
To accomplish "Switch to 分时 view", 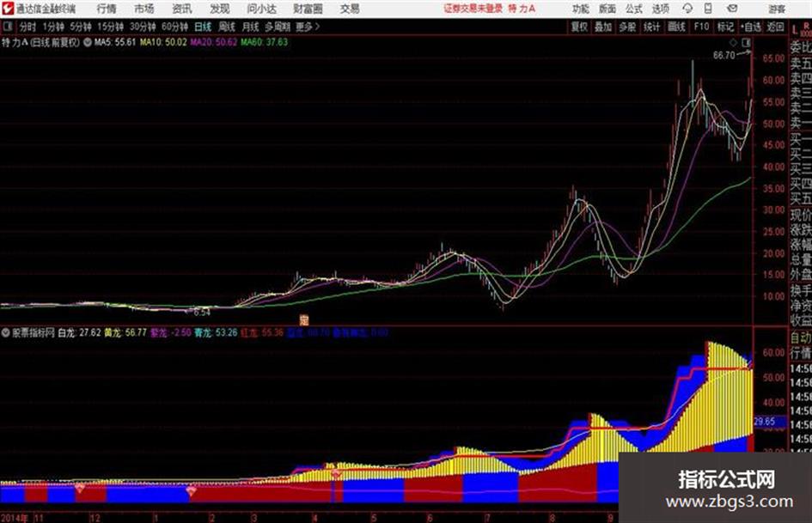I will click(x=28, y=27).
